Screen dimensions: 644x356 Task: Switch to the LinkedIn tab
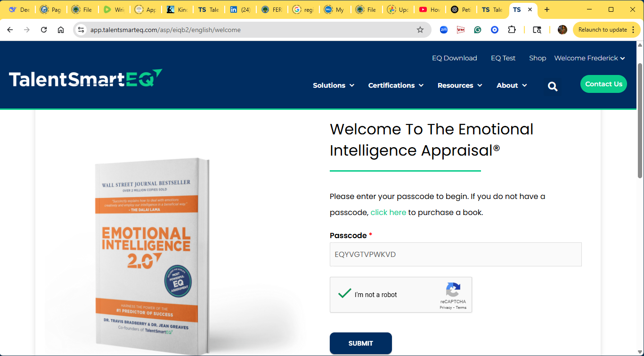(x=240, y=9)
